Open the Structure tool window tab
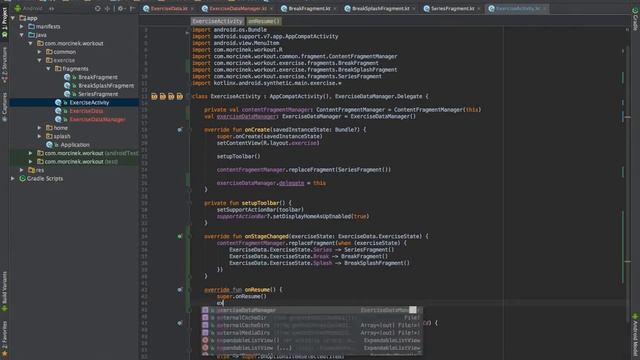 4,65
